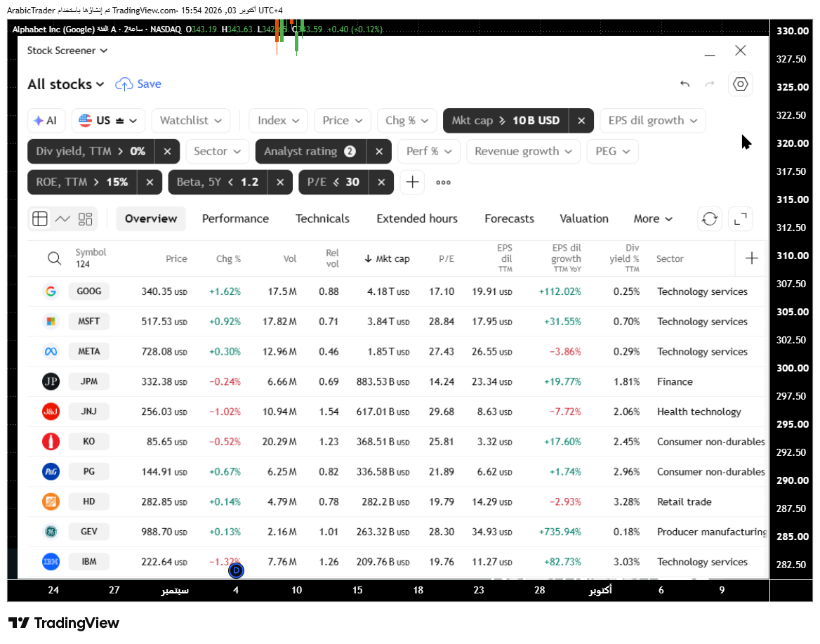The image size is (820, 644).
Task: Switch to grid cards view icon
Action: click(85, 218)
